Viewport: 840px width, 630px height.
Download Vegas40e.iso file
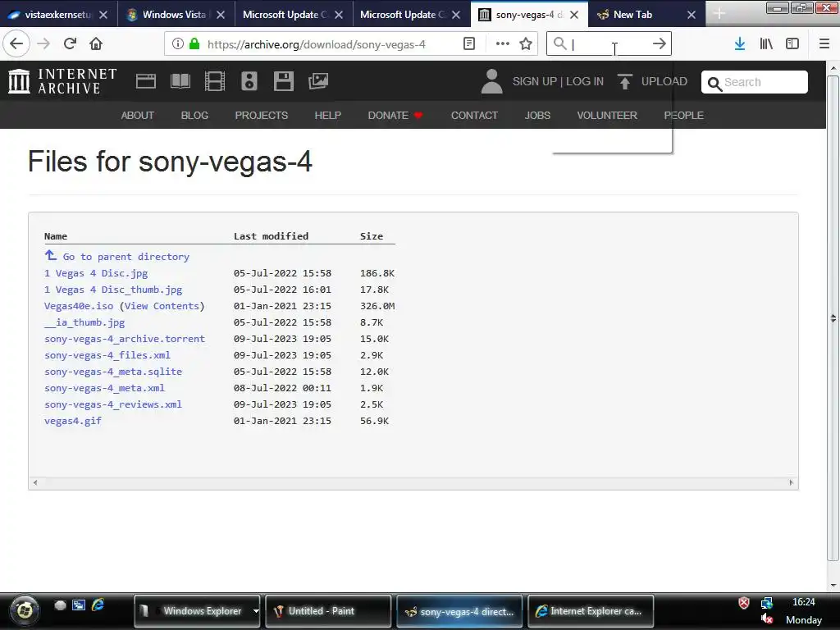[79, 306]
